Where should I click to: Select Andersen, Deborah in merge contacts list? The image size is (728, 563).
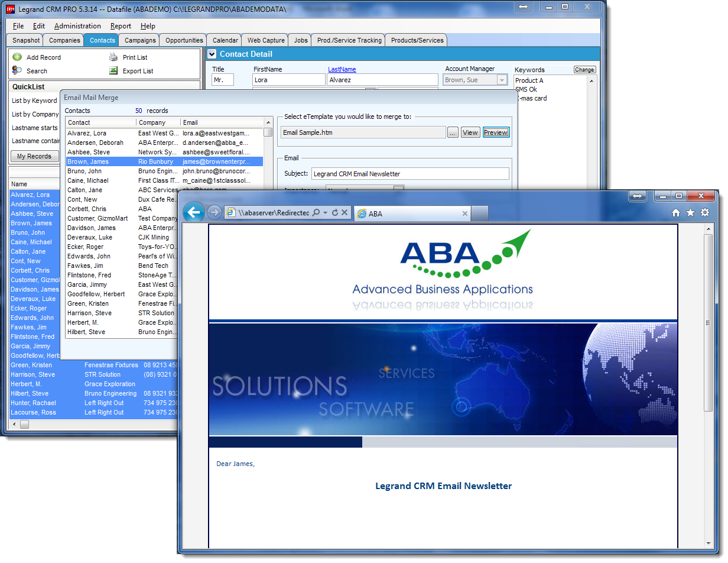tap(164, 143)
